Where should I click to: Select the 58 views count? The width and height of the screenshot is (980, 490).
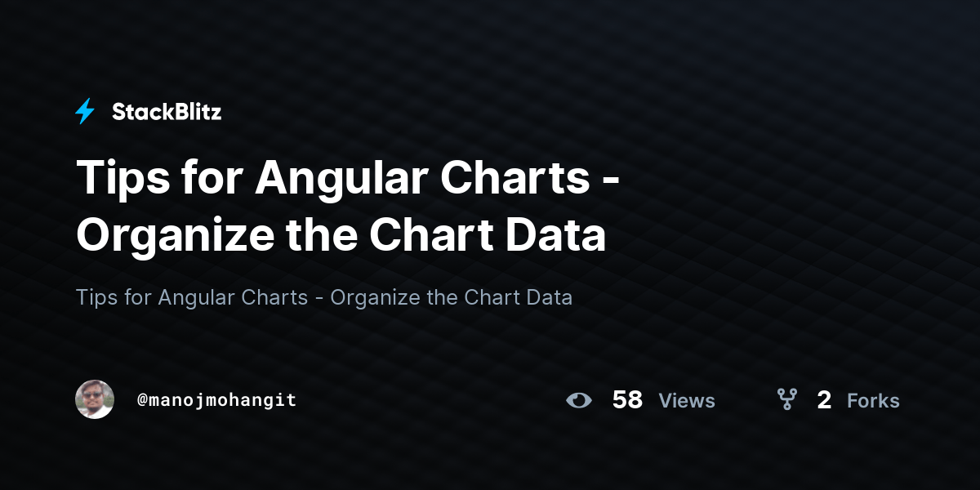(x=627, y=400)
